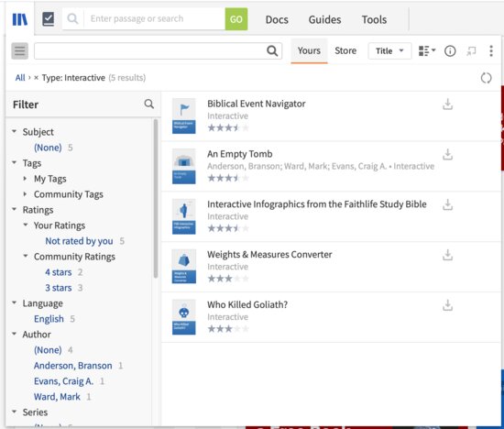Image resolution: width=504 pixels, height=429 pixels.
Task: Open the Library icon
Action: (x=20, y=19)
